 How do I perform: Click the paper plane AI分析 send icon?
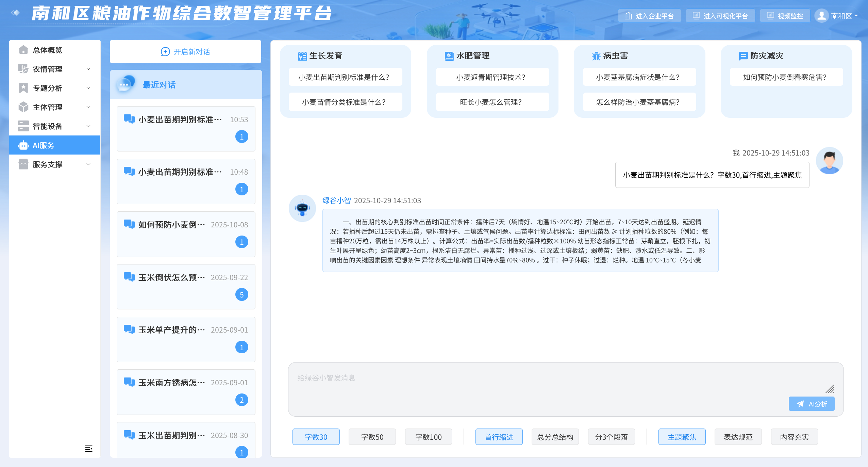click(x=800, y=404)
